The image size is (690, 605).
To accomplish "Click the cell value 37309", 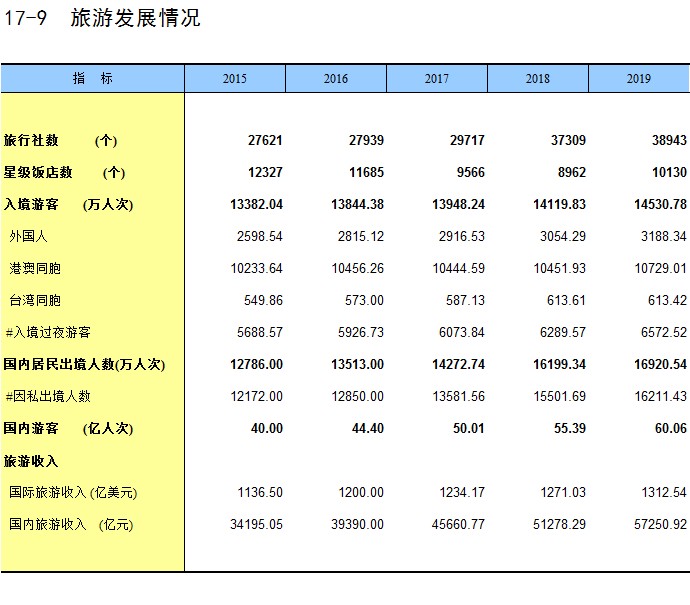I will [x=568, y=140].
